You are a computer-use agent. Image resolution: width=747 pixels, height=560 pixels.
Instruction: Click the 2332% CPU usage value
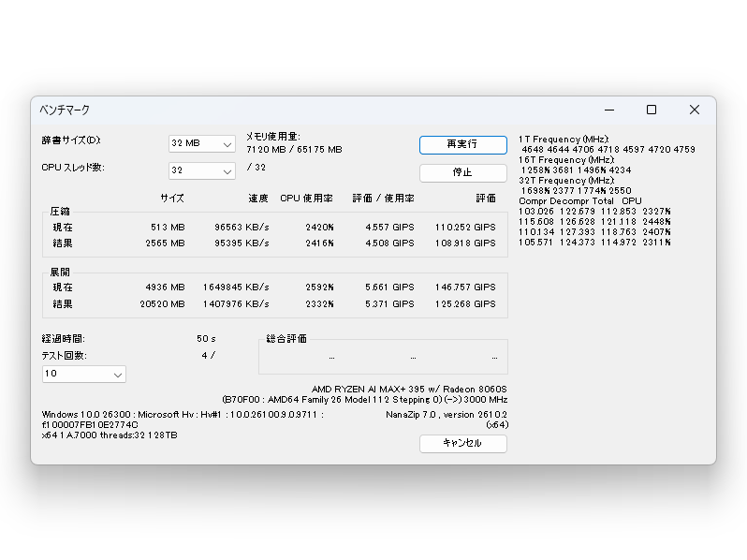coord(319,304)
